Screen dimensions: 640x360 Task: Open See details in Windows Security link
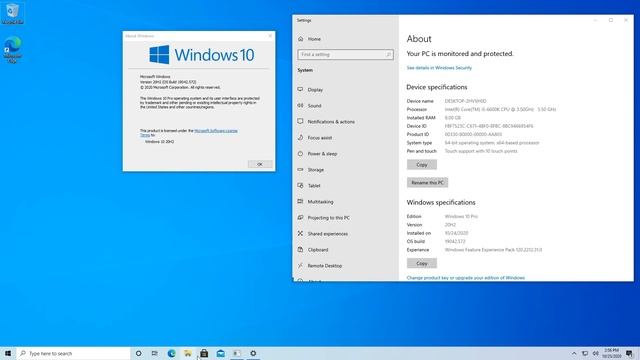click(439, 68)
